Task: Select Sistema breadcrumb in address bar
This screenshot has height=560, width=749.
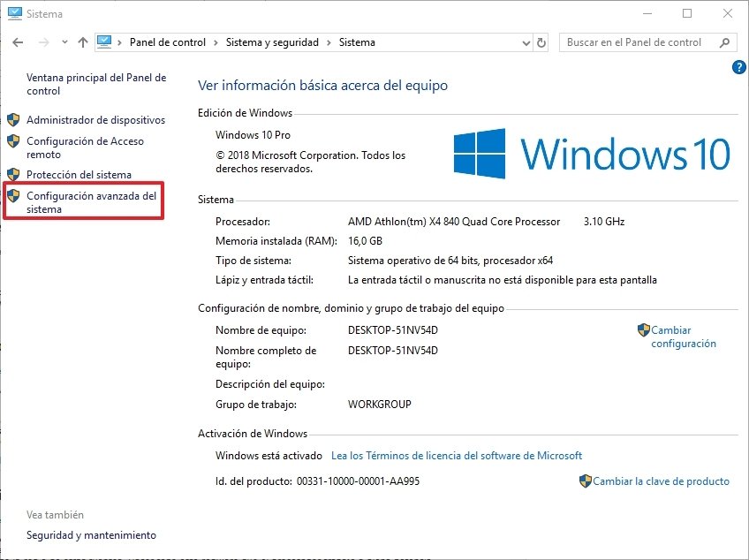Action: 357,42
